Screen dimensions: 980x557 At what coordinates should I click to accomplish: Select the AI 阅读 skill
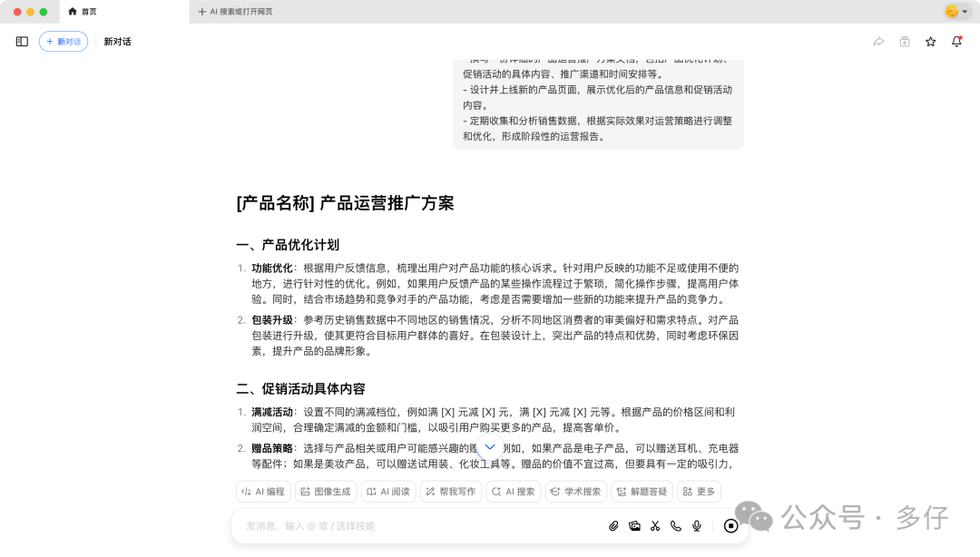[x=388, y=492]
